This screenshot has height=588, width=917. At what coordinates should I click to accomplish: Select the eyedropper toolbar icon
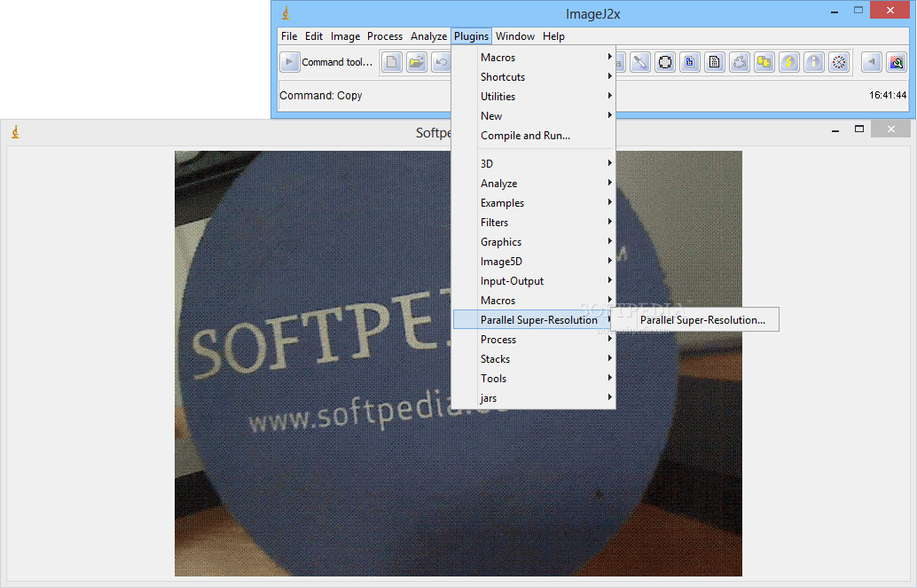[x=640, y=62]
